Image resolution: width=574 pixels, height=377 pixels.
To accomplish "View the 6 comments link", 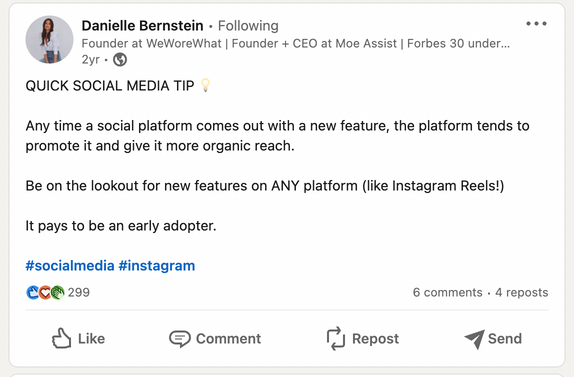I will [x=447, y=292].
